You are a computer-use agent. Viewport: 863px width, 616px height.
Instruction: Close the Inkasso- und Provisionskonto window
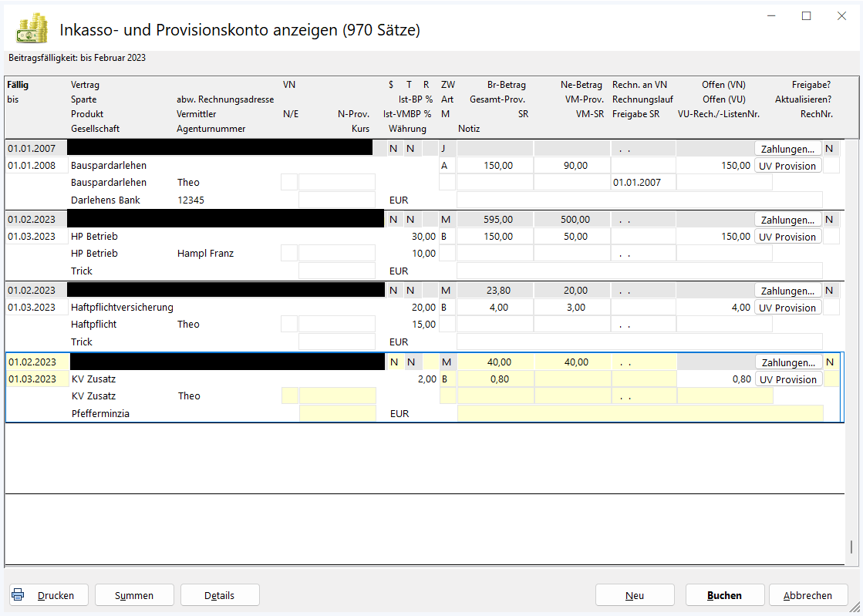pos(841,15)
